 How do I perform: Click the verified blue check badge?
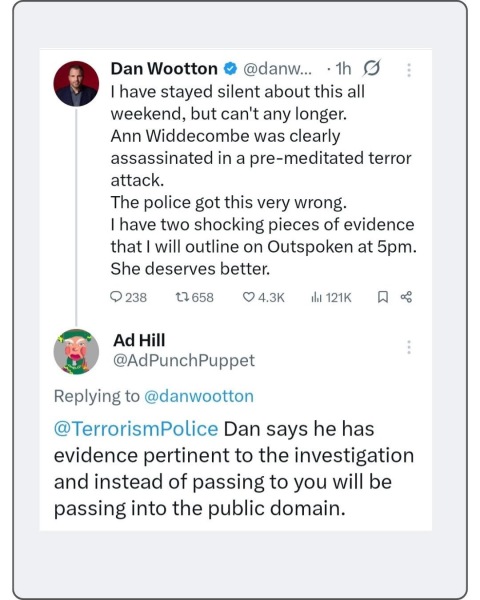tap(230, 69)
